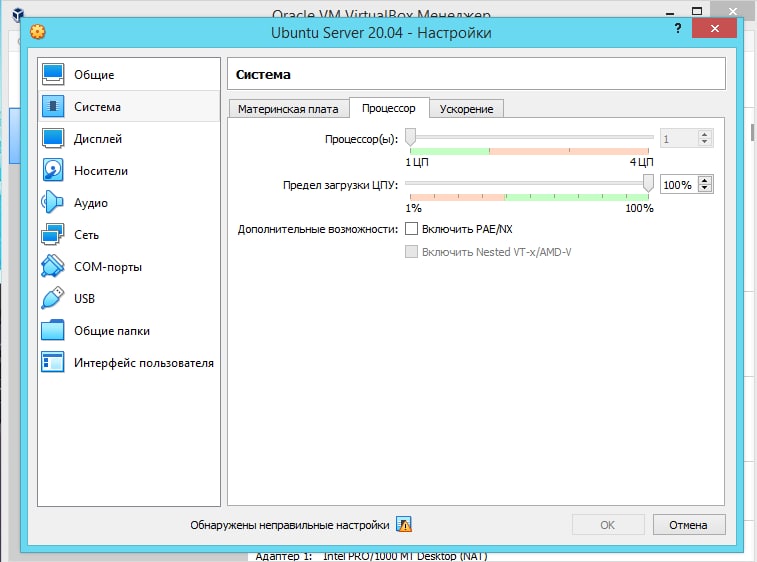The height and width of the screenshot is (562, 757).
Task: Open Общие папки shared folders settings
Action: tap(129, 330)
